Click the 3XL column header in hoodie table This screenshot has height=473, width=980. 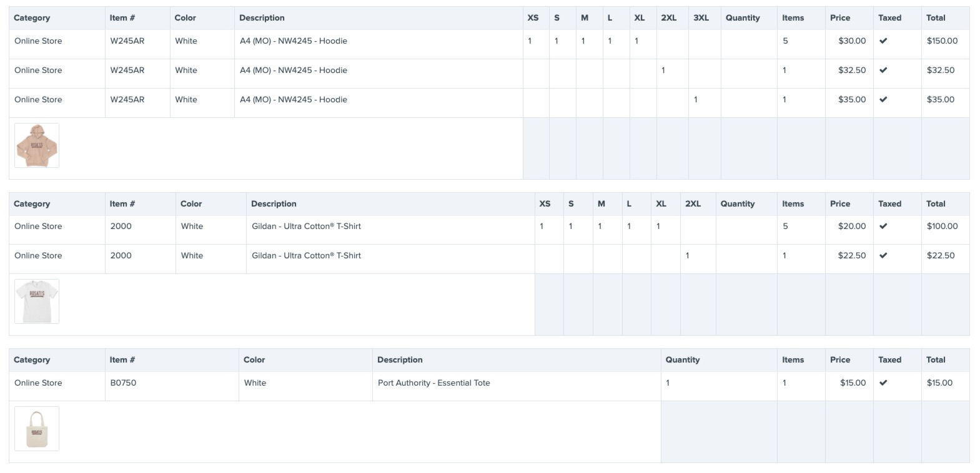tap(701, 18)
